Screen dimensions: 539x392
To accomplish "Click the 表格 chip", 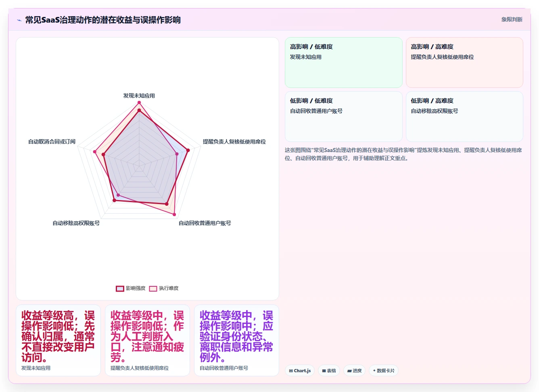I will tap(329, 371).
